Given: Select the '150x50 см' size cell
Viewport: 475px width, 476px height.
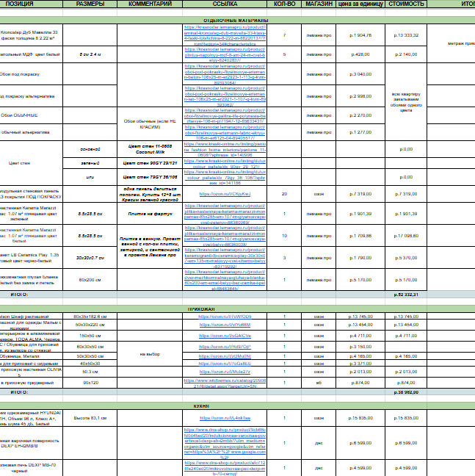Looking at the screenshot, I should click(x=90, y=336).
